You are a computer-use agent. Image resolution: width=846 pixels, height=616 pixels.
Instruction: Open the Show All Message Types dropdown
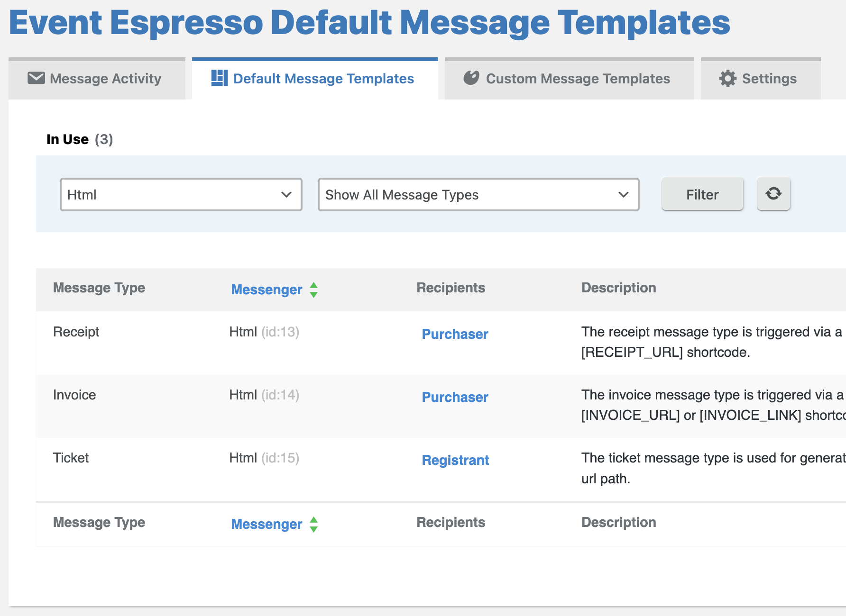tap(478, 194)
